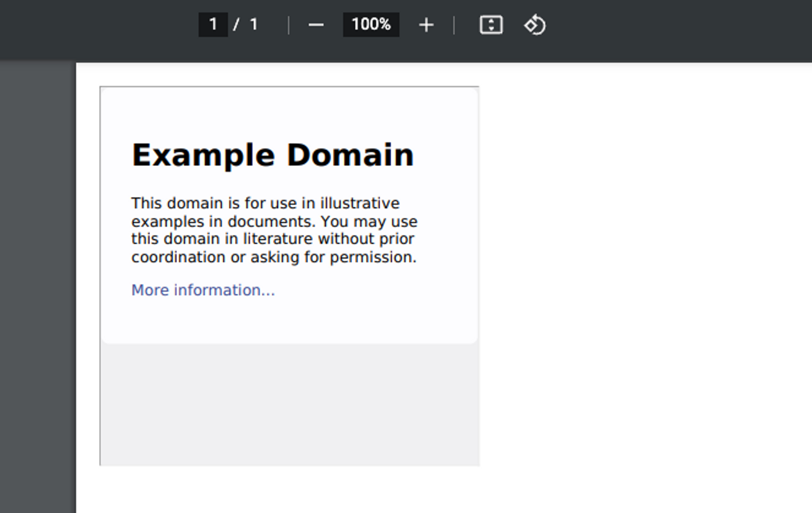The image size is (812, 513).
Task: Click the gray area below the white card
Action: click(x=289, y=404)
